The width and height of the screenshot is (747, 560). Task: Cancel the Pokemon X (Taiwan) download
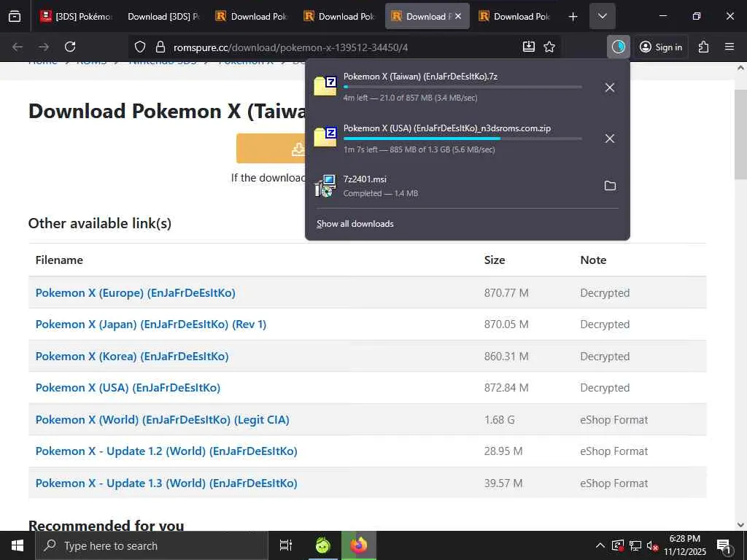point(609,87)
